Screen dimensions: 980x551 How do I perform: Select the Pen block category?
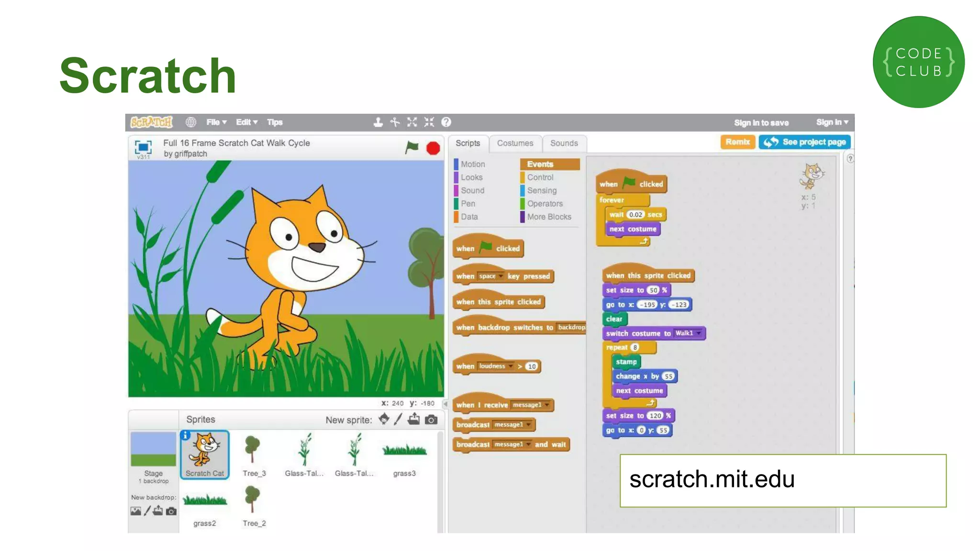(x=468, y=204)
